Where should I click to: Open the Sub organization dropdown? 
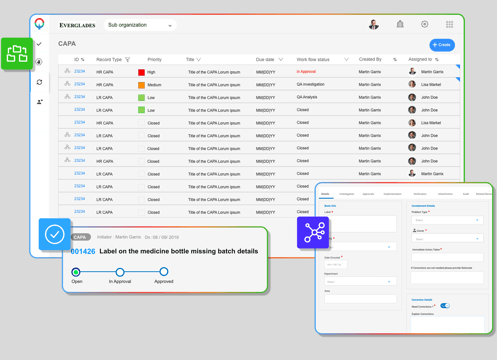(140, 25)
